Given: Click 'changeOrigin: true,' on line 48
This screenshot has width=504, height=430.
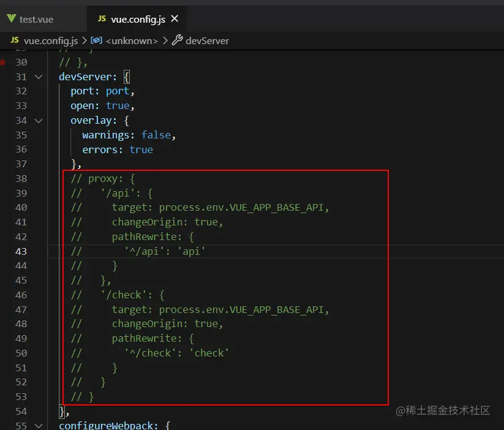Looking at the screenshot, I should (x=167, y=324).
